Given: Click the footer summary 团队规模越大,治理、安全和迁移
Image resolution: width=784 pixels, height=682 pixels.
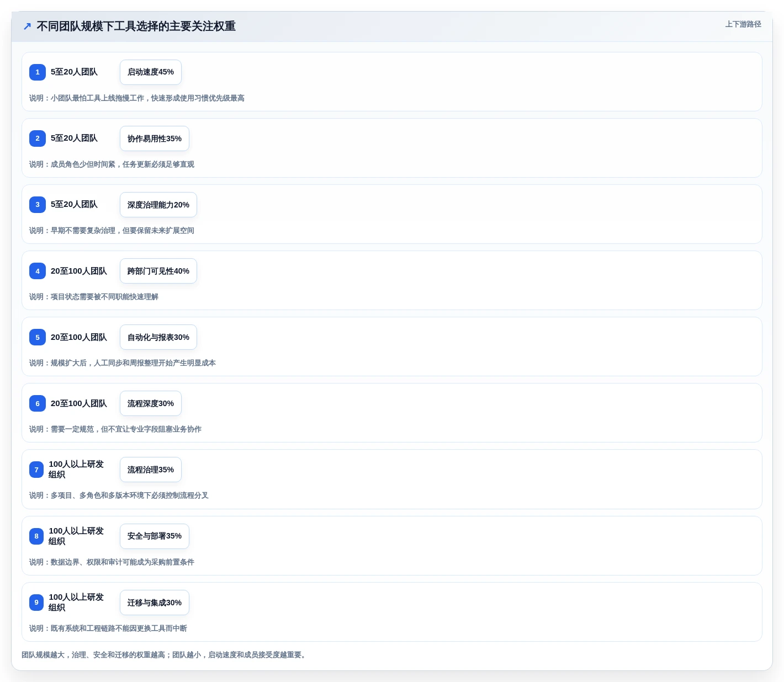Looking at the screenshot, I should [x=165, y=655].
